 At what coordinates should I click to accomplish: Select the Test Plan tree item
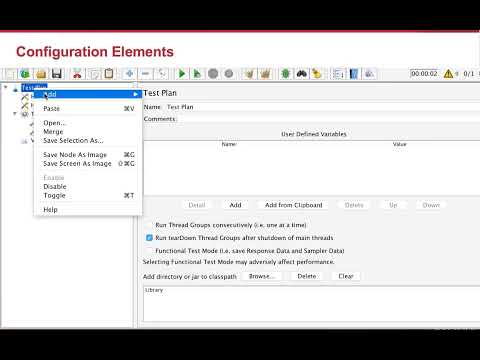click(34, 87)
